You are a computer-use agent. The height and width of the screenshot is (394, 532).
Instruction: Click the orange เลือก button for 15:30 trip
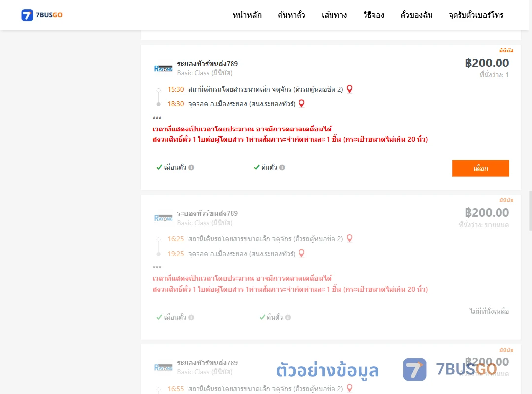coord(480,168)
